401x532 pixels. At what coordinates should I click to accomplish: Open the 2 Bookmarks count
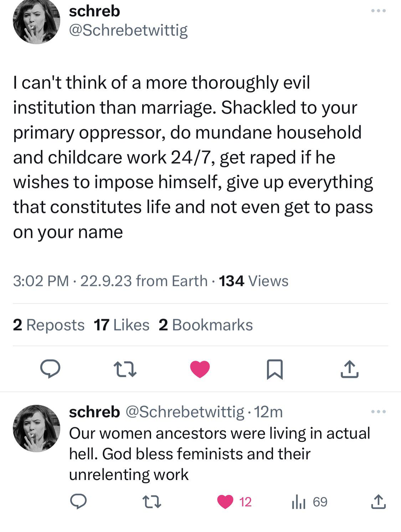pos(205,325)
